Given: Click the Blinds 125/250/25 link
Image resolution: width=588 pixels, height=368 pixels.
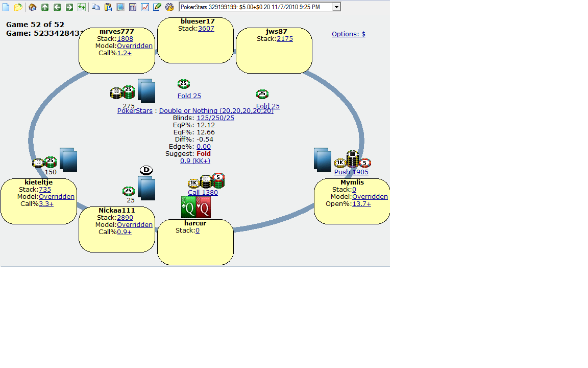Looking at the screenshot, I should coord(215,118).
